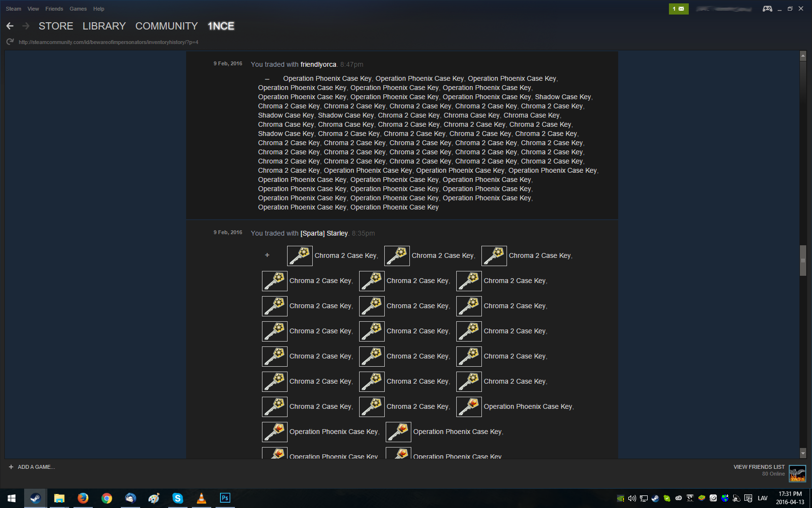Open friendlyorca's profile link

click(318, 64)
